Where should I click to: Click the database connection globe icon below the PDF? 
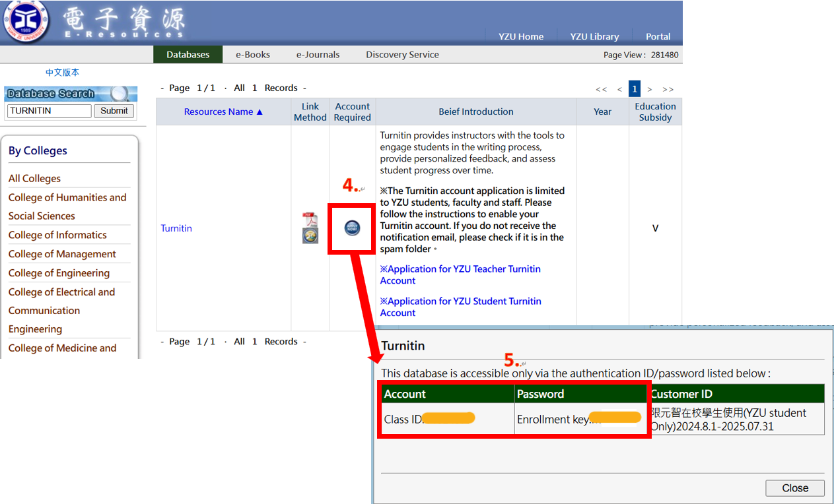[310, 236]
